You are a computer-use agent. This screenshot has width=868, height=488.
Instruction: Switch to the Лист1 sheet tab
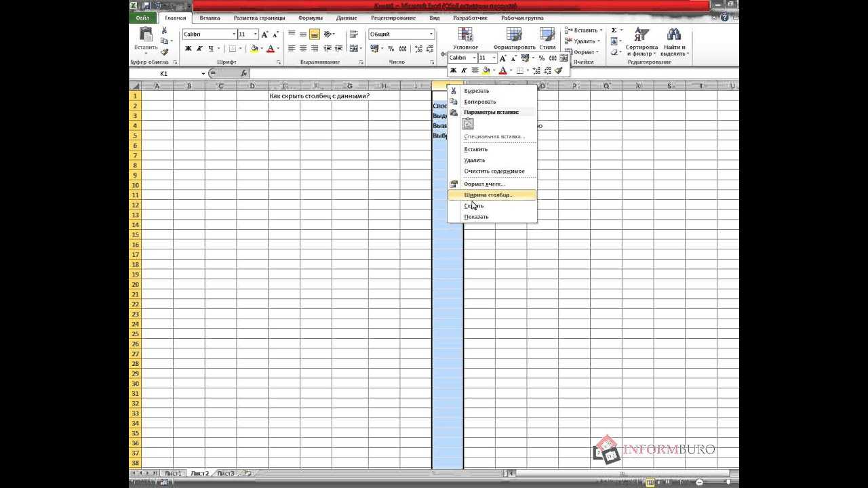[x=173, y=474]
